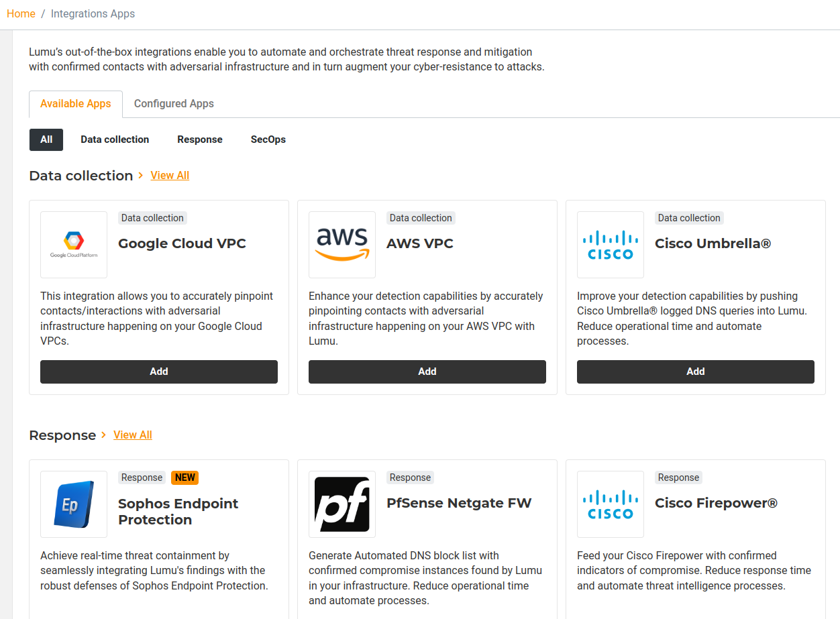Add the AWS VPC integration
Screen dimensions: 840x619
(x=427, y=372)
